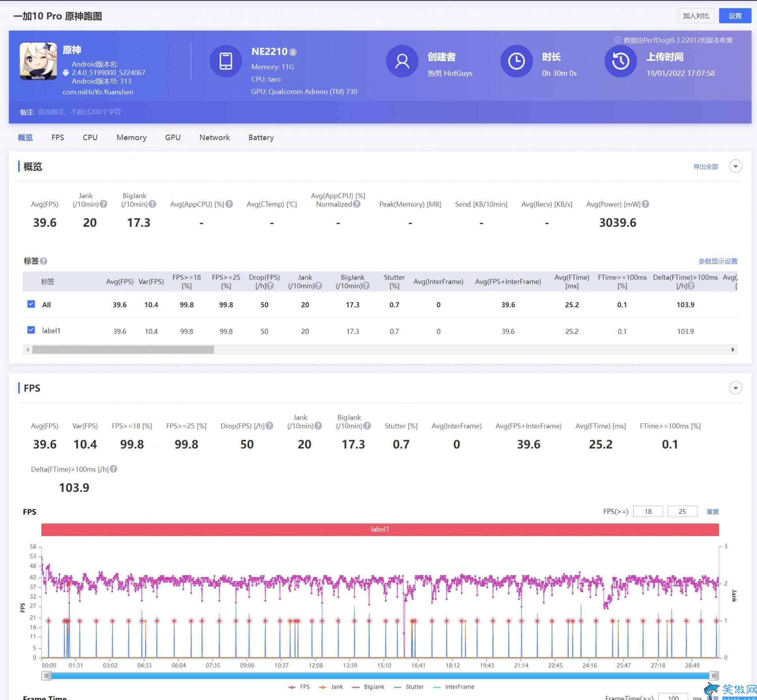Click the FPS threshold field showing 25
The width and height of the screenshot is (757, 700).
point(682,511)
